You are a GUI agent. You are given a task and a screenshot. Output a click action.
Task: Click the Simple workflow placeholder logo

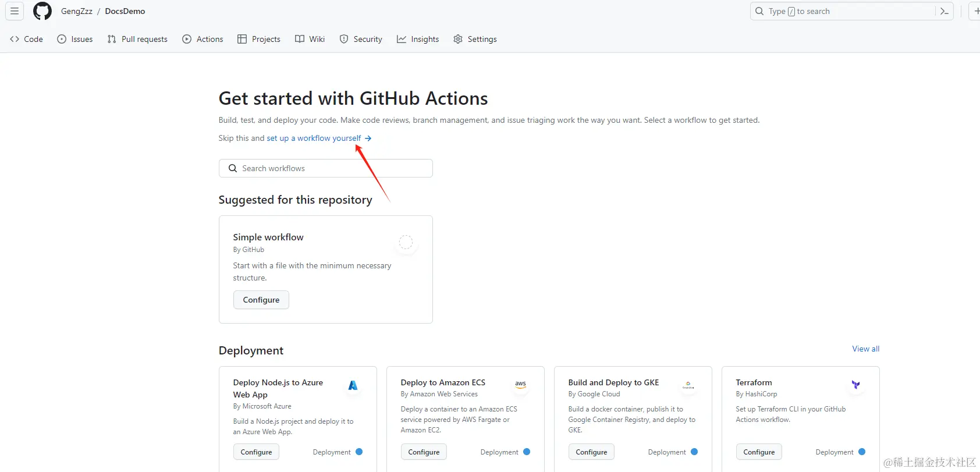(406, 242)
